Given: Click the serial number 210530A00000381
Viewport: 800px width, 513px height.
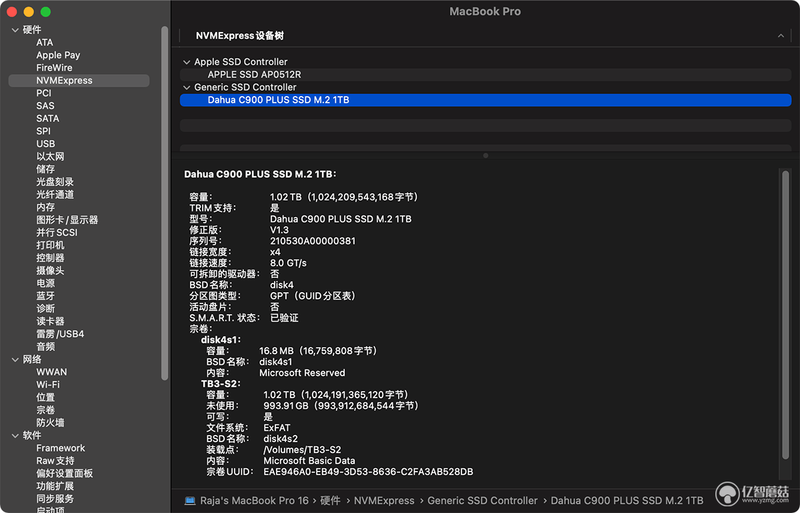Looking at the screenshot, I should pos(313,241).
